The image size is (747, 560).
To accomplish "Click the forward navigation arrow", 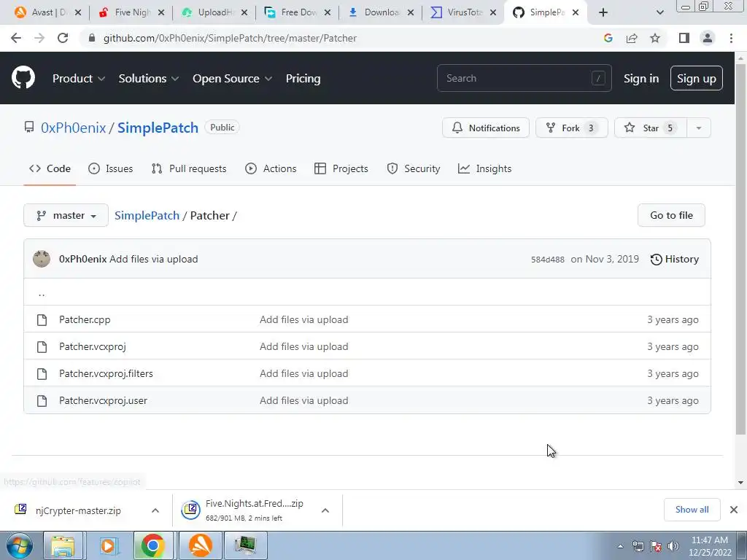I will [39, 38].
